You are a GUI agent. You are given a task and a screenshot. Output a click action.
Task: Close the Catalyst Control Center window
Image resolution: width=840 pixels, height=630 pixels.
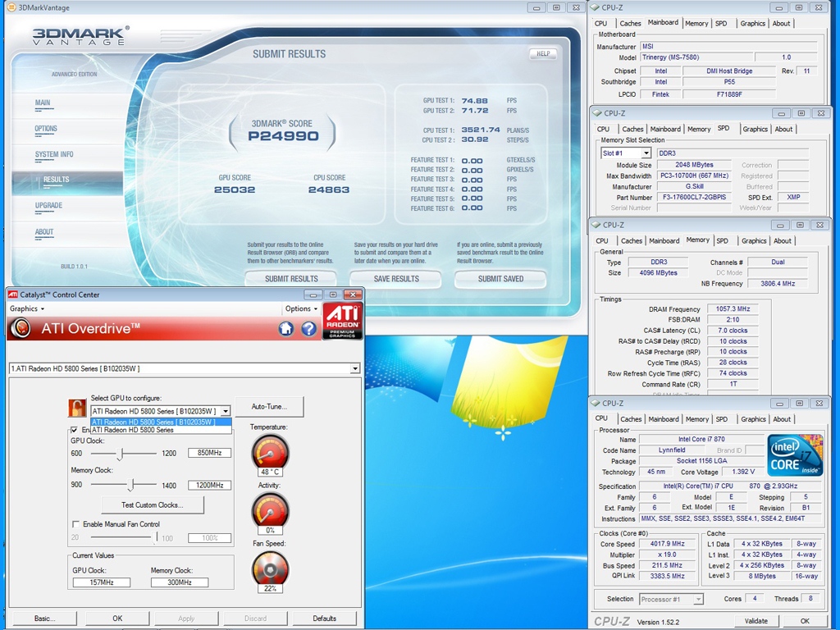coord(353,294)
